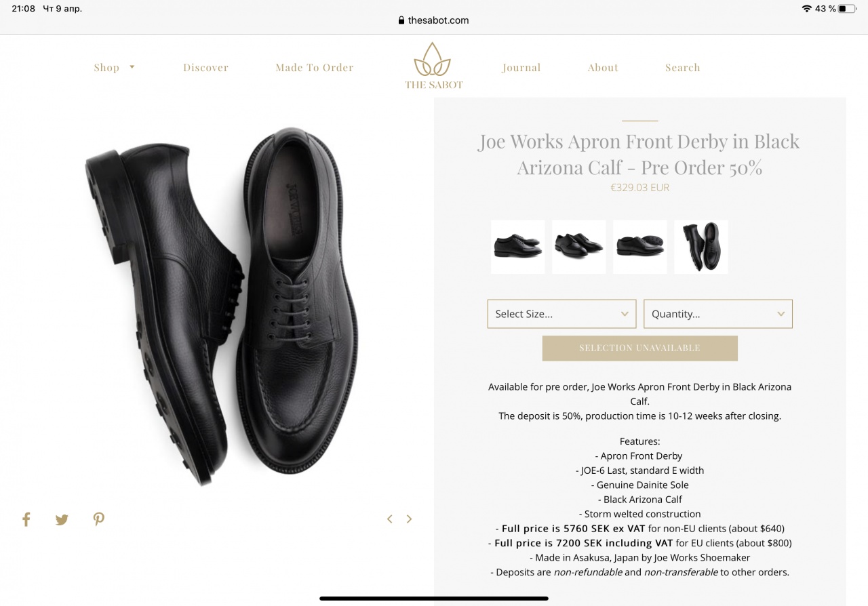
Task: Pin product with Pinterest icon
Action: 99,520
